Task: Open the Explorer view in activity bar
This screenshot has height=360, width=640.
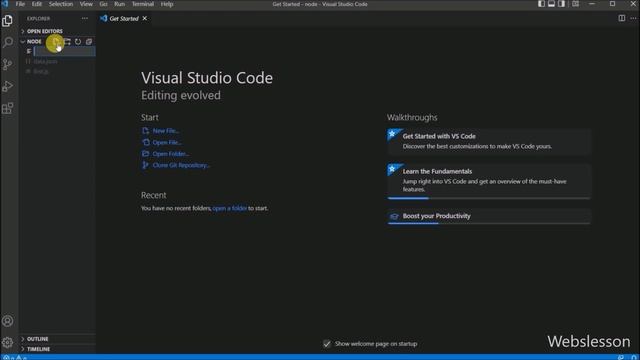Action: click(x=7, y=20)
